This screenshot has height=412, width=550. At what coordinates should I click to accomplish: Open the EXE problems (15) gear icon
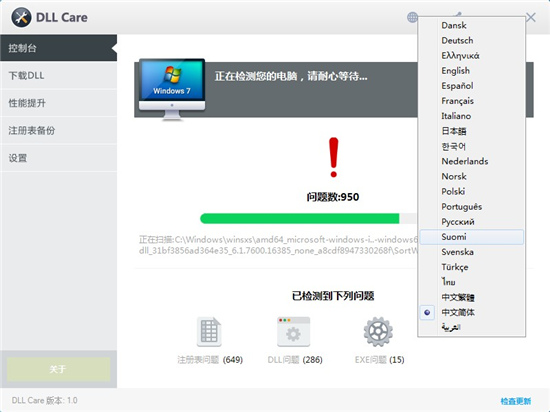click(x=378, y=331)
